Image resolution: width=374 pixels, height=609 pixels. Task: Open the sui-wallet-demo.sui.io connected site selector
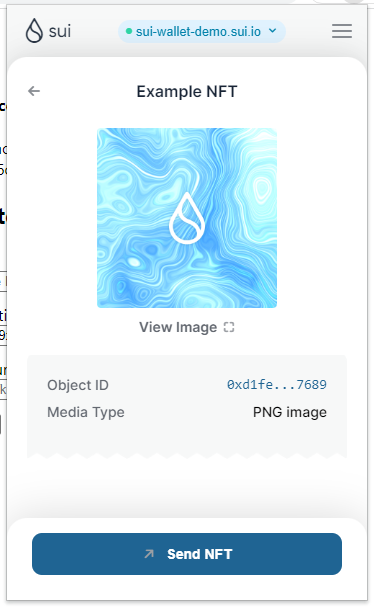202,31
